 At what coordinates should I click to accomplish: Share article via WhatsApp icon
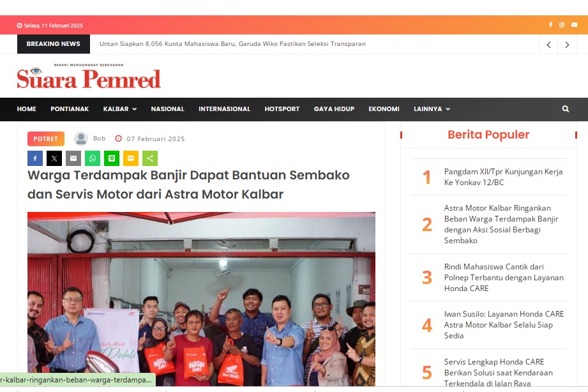(x=92, y=158)
